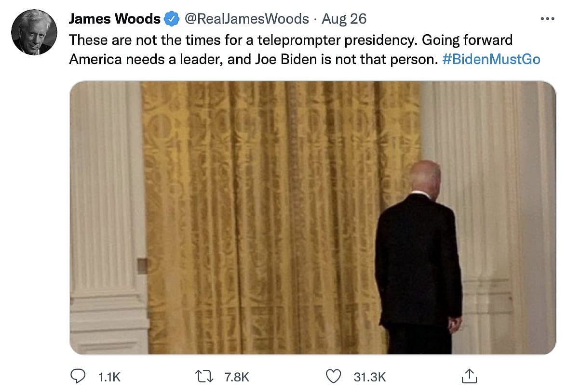Click the man in dark suit in photo
Viewport: 567px width, 392px height.
coord(418,257)
